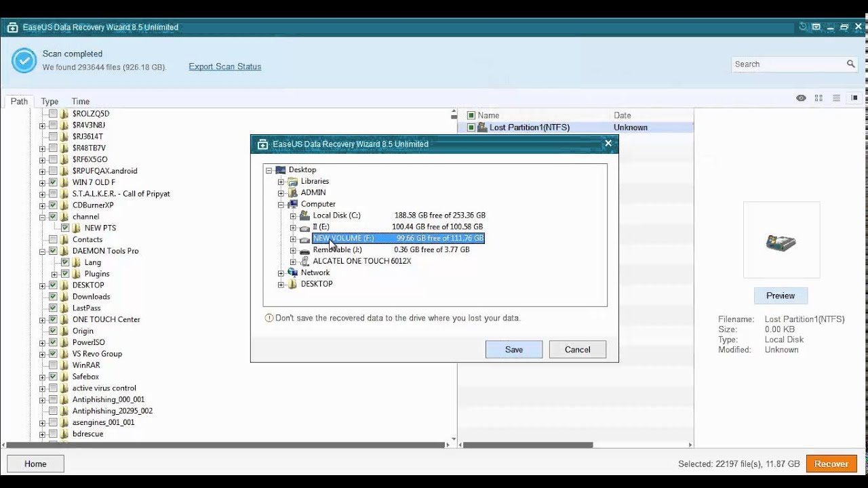Expand the Plugins folder node
The image size is (868, 488).
pos(54,274)
